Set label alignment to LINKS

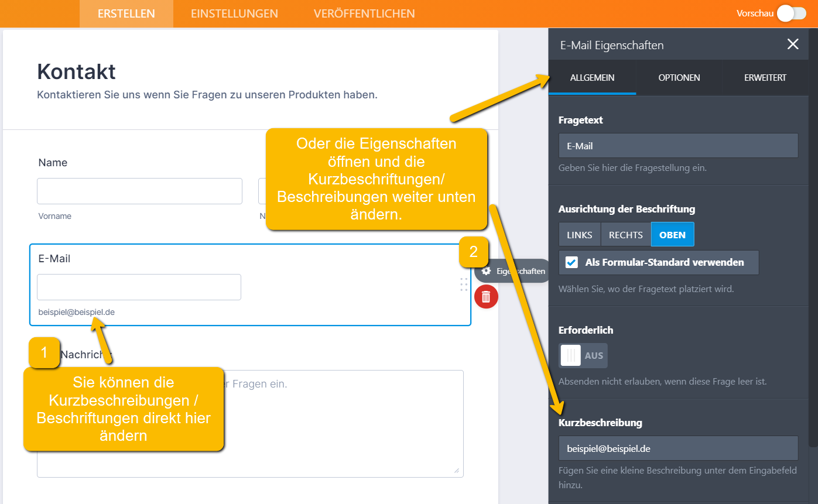point(579,235)
